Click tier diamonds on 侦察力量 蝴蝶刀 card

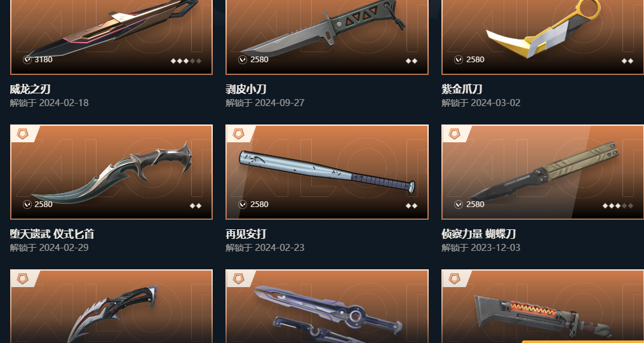[x=618, y=205]
